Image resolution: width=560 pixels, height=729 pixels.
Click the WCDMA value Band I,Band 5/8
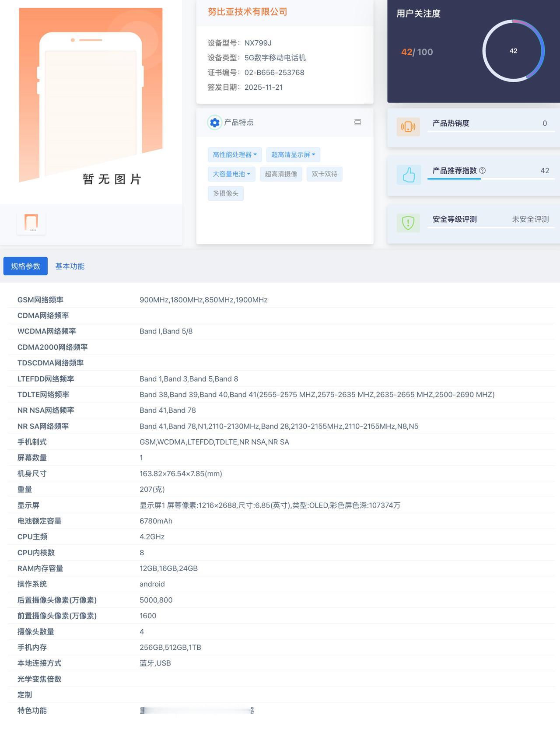pyautogui.click(x=166, y=331)
